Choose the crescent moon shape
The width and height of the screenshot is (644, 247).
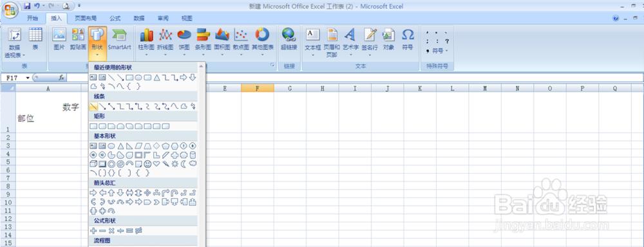184,164
